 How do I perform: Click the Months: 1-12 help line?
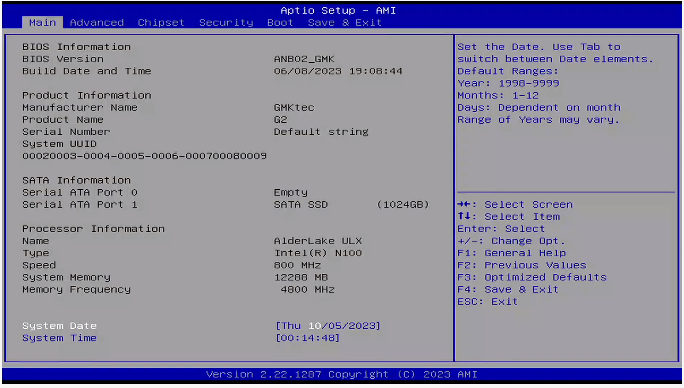(498, 96)
